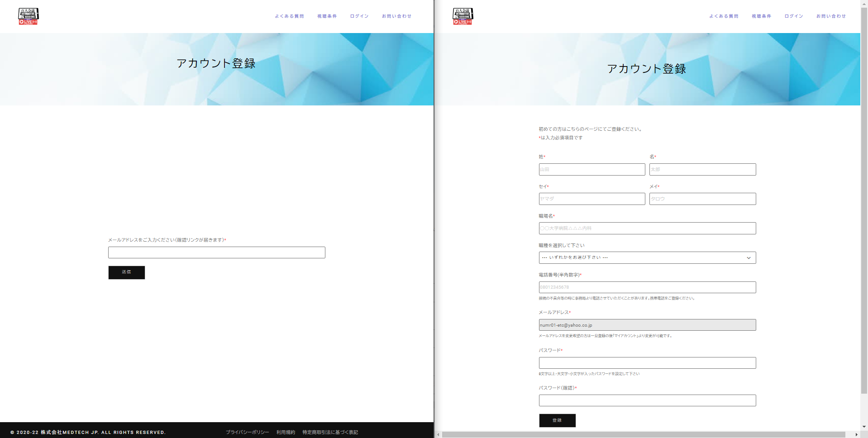Click the パスワード(確認) confirmation field
The height and width of the screenshot is (438, 868).
pyautogui.click(x=647, y=400)
